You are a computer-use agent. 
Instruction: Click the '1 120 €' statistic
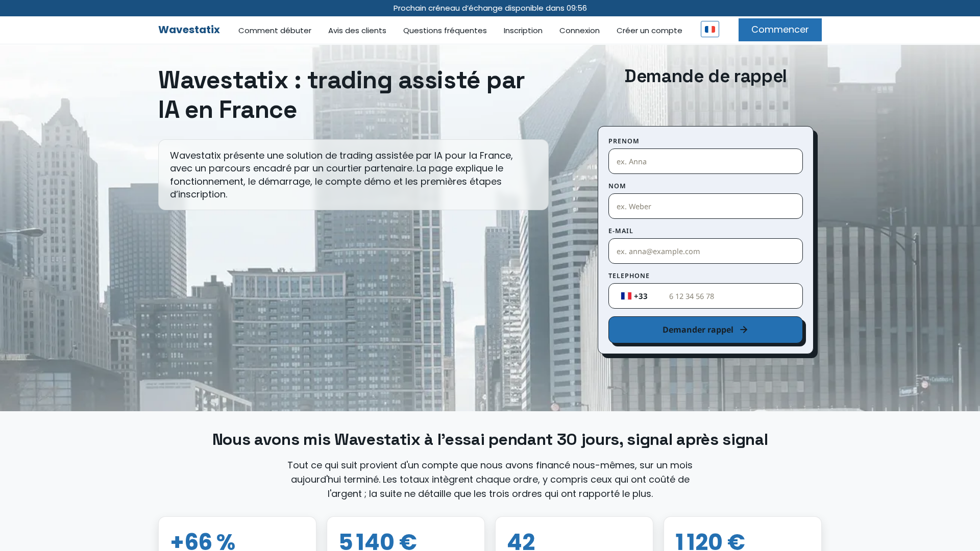tap(710, 541)
